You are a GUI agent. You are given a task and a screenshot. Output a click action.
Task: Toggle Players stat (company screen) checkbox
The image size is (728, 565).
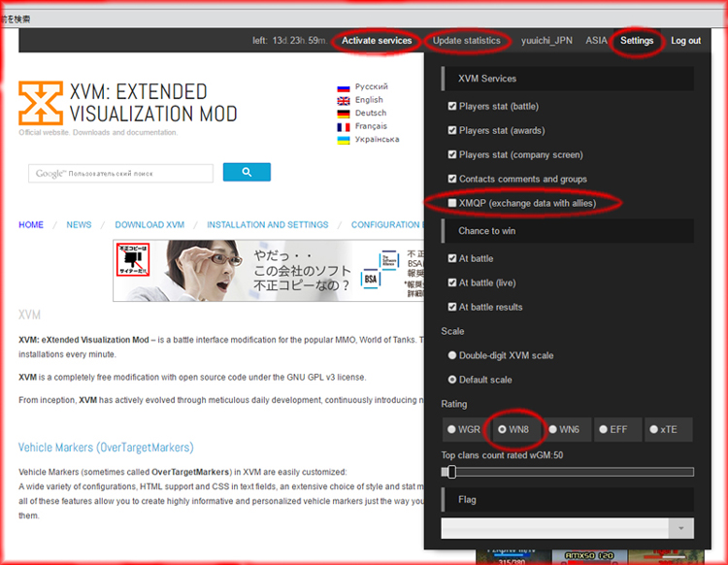click(x=452, y=154)
